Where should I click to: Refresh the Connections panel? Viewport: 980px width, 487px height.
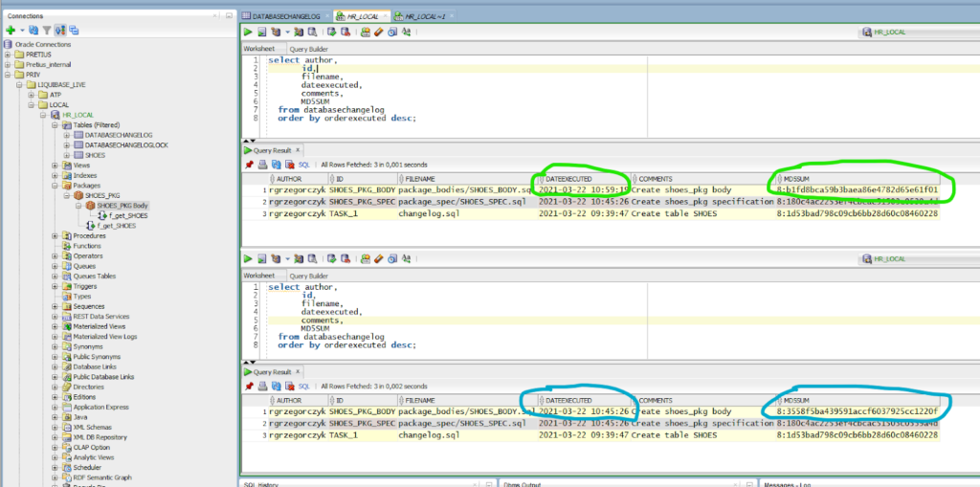[x=33, y=30]
